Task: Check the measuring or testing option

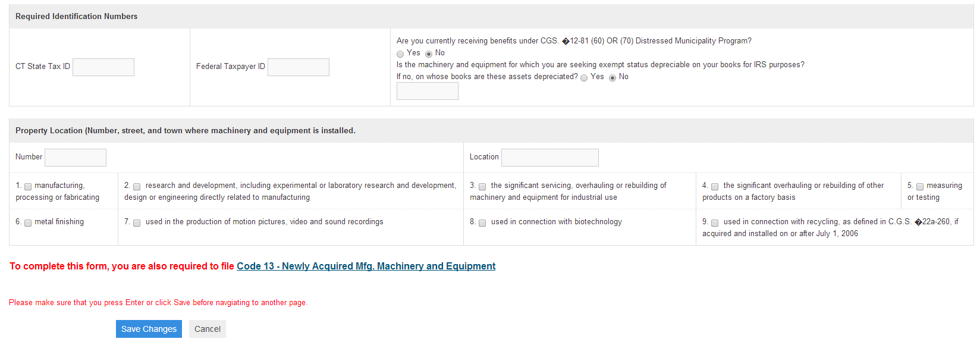Action: (x=920, y=187)
